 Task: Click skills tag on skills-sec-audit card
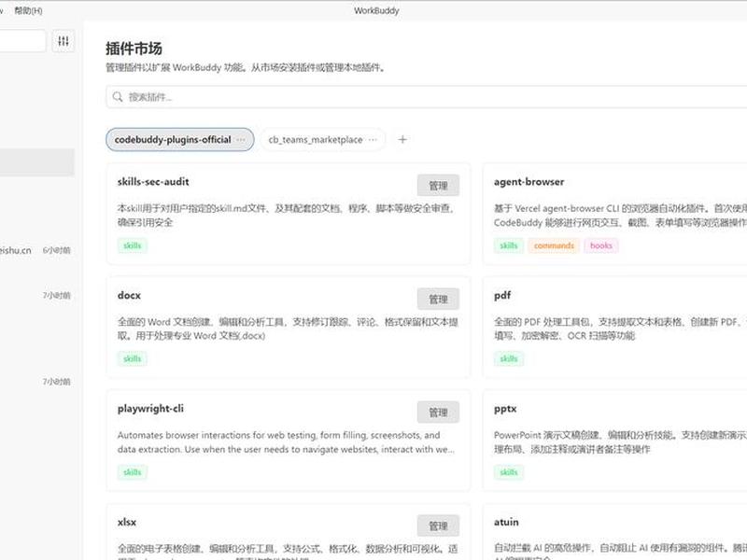(x=133, y=245)
